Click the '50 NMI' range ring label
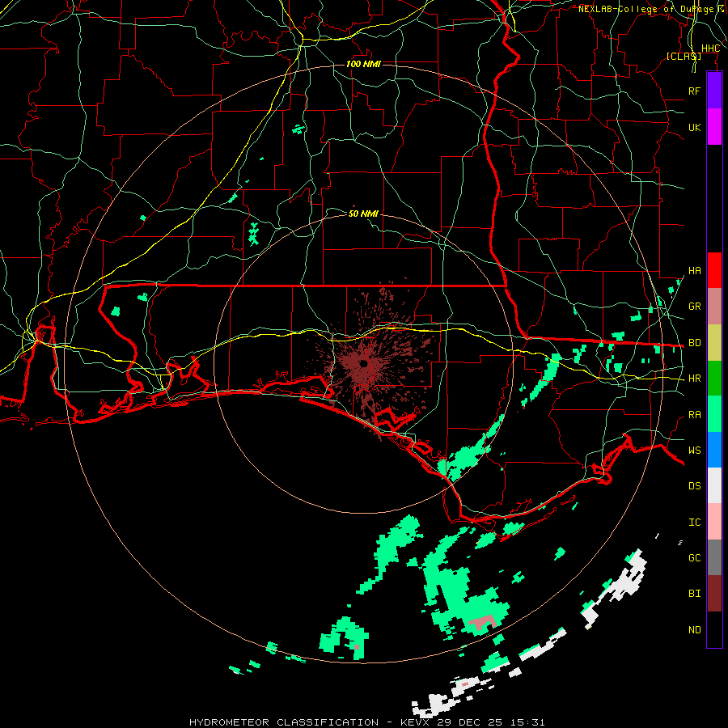The width and height of the screenshot is (728, 728). click(x=363, y=214)
